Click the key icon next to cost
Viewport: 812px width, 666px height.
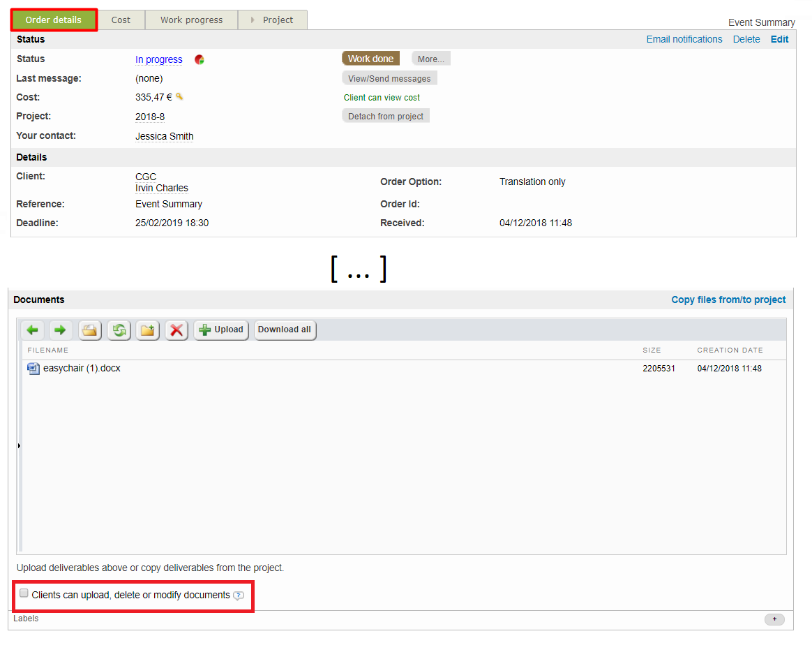pyautogui.click(x=179, y=97)
